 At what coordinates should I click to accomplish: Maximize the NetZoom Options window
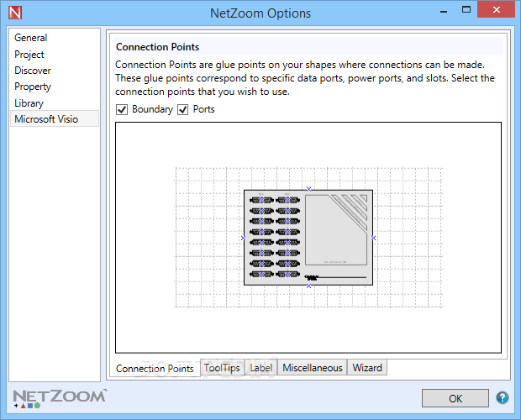pyautogui.click(x=466, y=10)
